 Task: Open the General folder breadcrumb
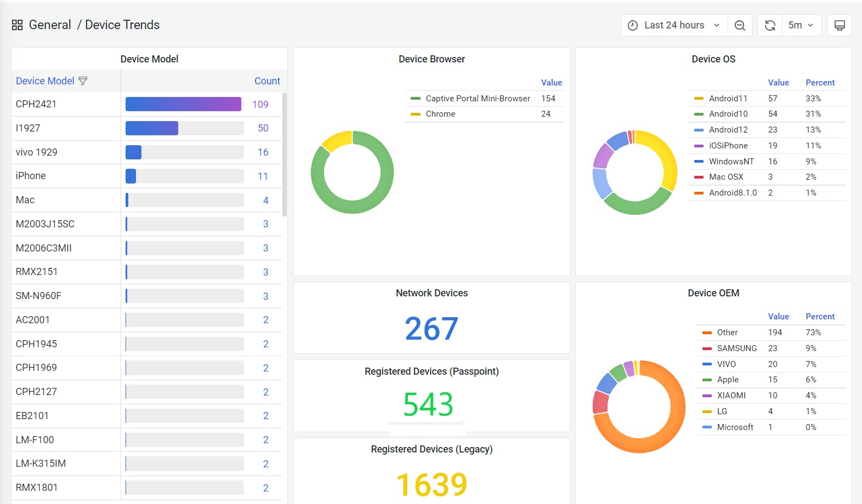(x=50, y=25)
